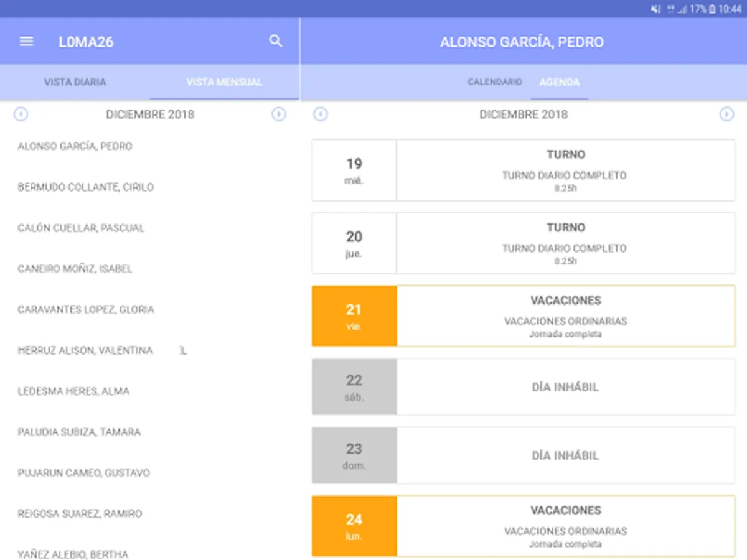
Task: Tap the battery icon in status bar
Action: [x=712, y=9]
